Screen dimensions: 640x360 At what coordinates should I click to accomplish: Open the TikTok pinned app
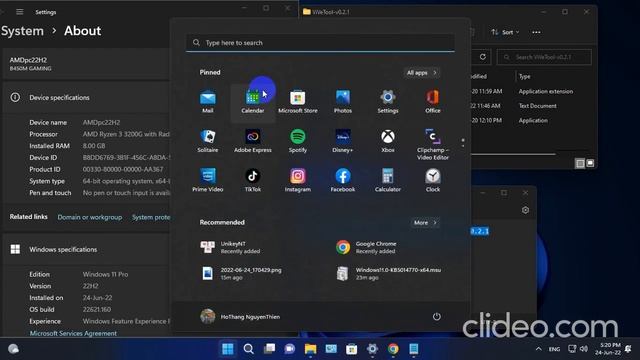pyautogui.click(x=253, y=180)
